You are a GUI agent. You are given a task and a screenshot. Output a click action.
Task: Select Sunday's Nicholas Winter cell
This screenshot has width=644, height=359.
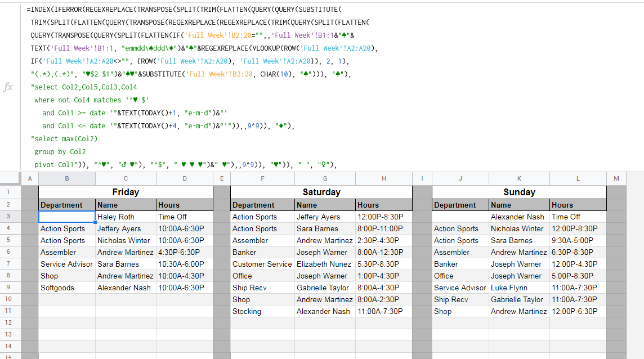pyautogui.click(x=519, y=229)
